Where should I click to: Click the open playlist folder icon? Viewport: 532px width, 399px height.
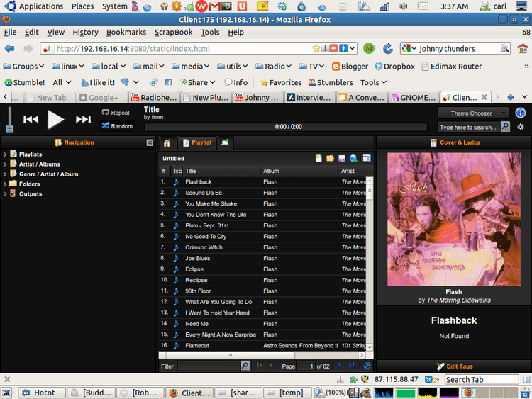coord(330,158)
